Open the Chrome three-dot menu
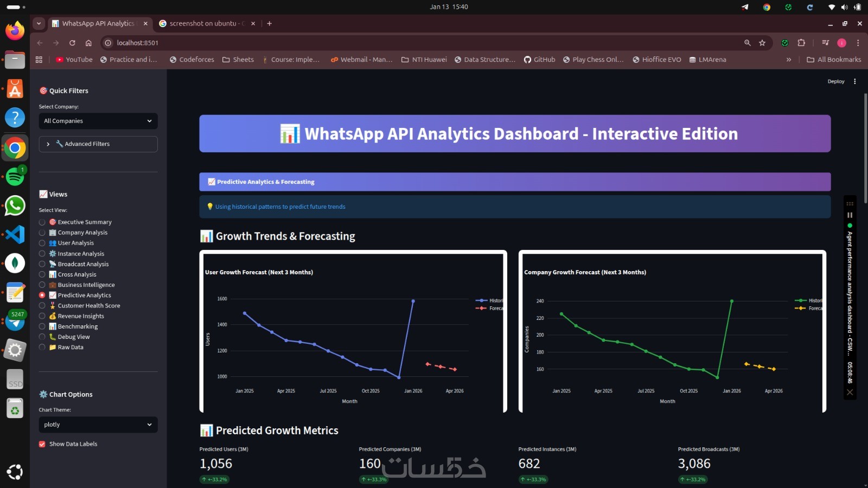This screenshot has width=868, height=488. tap(858, 43)
